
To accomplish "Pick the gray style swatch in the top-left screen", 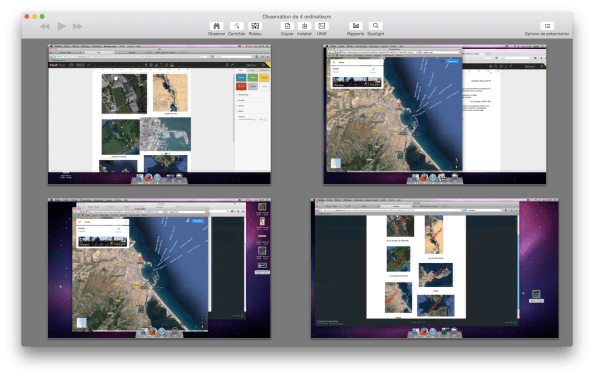I will (x=253, y=86).
